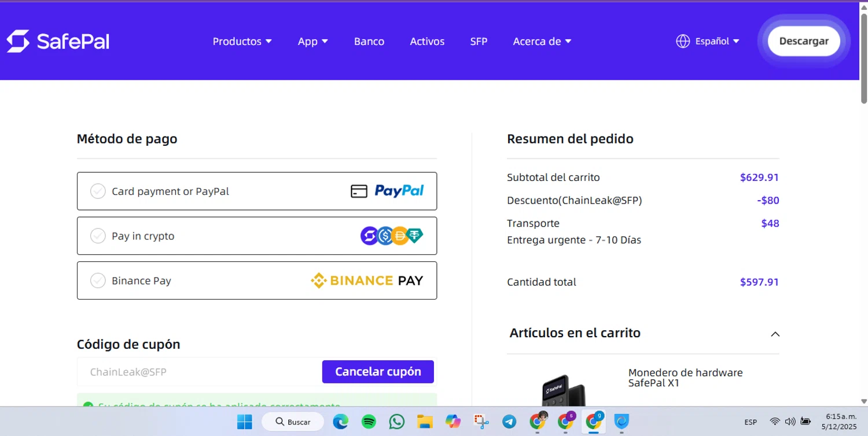Open WhatsApp from taskbar
The width and height of the screenshot is (868, 436).
pyautogui.click(x=396, y=422)
